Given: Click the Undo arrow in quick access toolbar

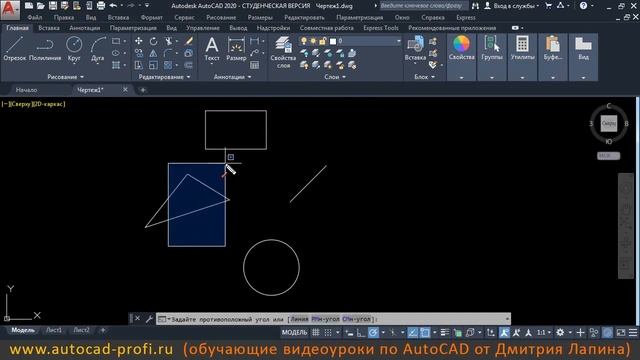Looking at the screenshot, I should tap(113, 6).
